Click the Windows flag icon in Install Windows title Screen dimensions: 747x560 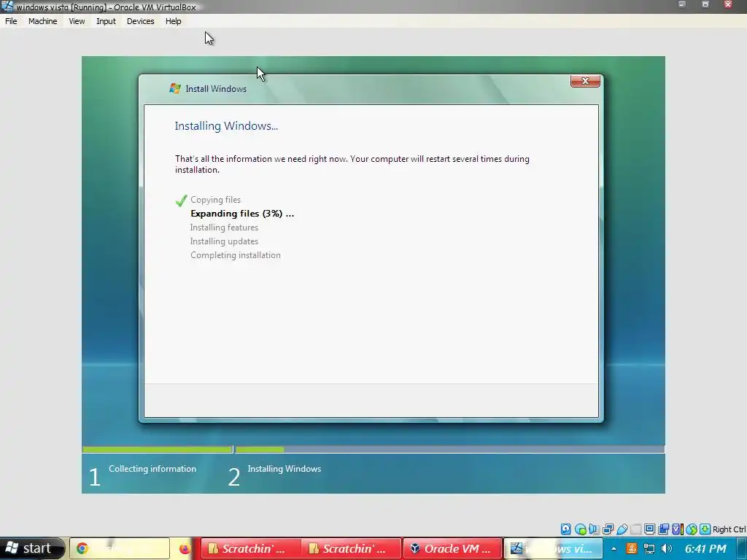coord(175,88)
